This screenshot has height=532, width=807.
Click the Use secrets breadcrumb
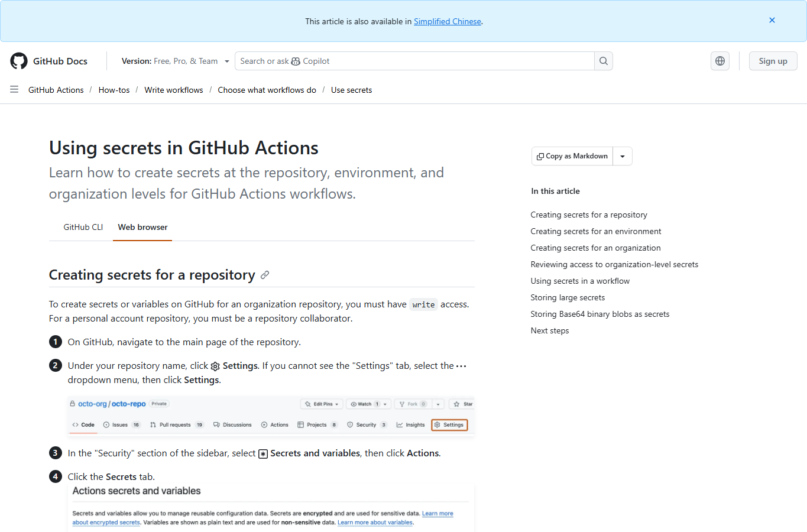(352, 90)
